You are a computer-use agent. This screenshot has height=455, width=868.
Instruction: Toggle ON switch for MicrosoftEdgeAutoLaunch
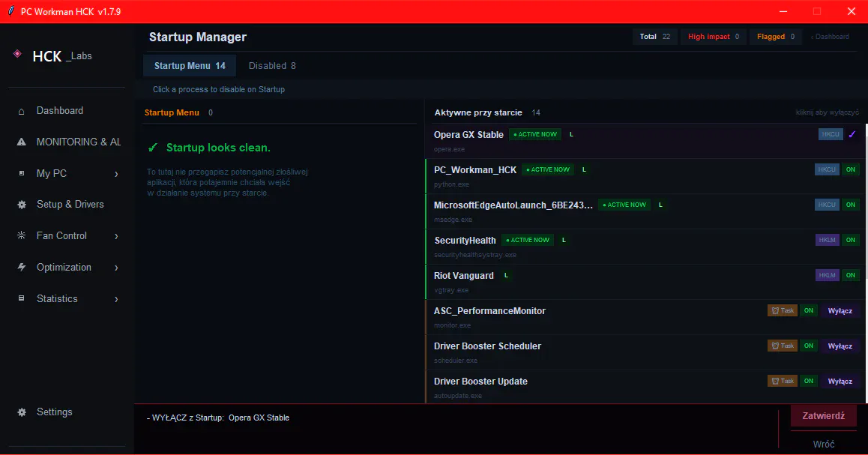pos(851,205)
